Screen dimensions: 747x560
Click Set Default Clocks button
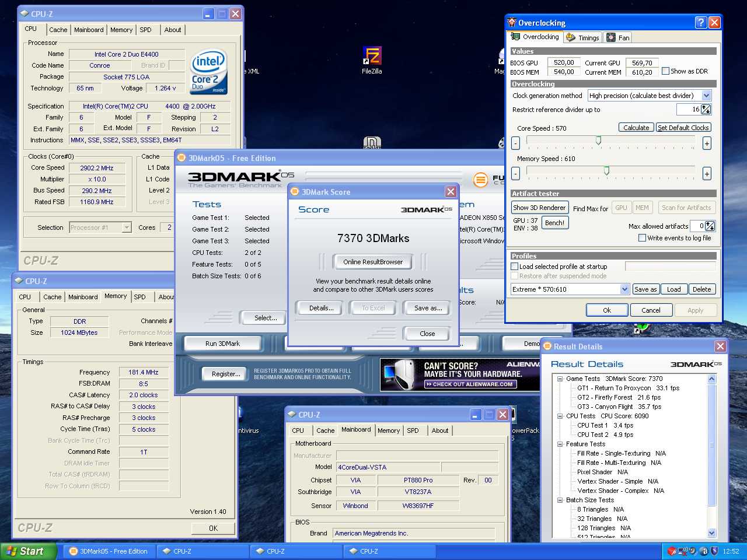[x=683, y=128]
